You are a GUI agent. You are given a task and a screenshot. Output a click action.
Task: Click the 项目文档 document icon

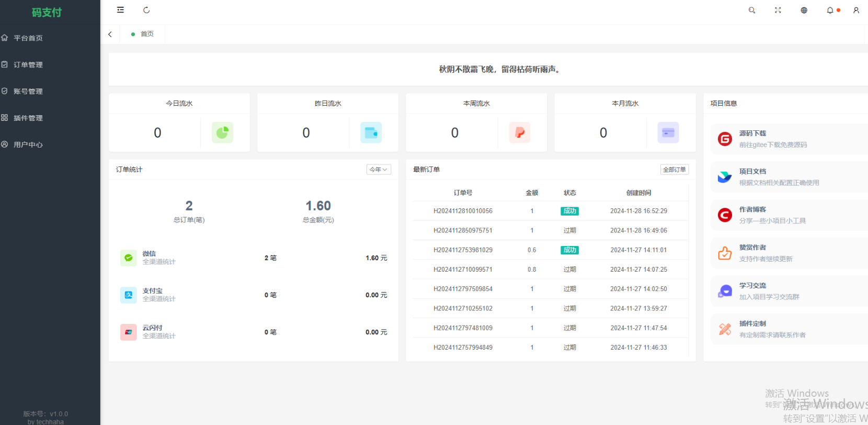[725, 177]
